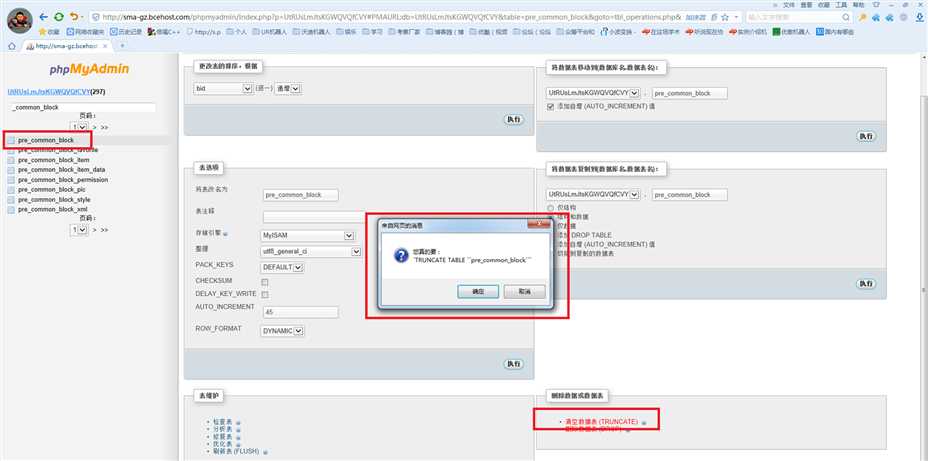Open the target database dropdown in the move table section

pos(594,93)
